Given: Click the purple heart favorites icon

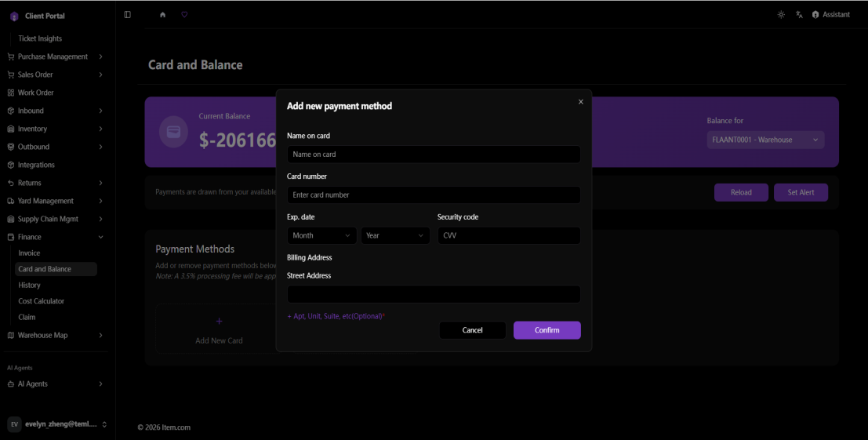Looking at the screenshot, I should click(184, 14).
